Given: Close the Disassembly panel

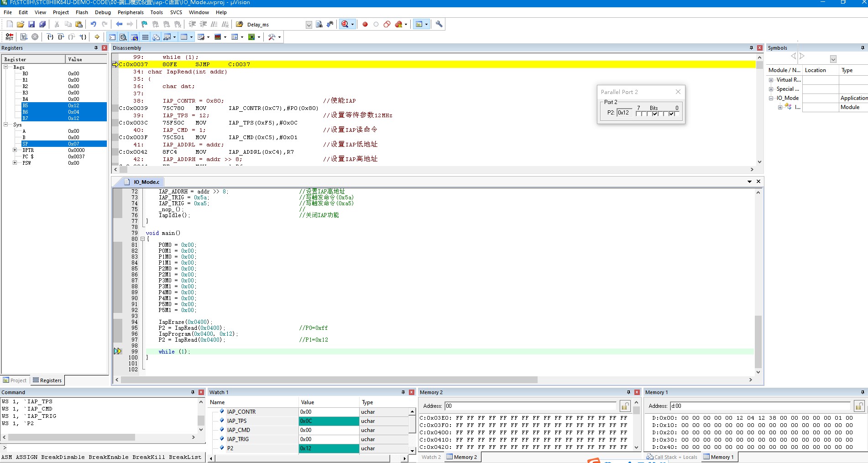Looking at the screenshot, I should [760, 48].
